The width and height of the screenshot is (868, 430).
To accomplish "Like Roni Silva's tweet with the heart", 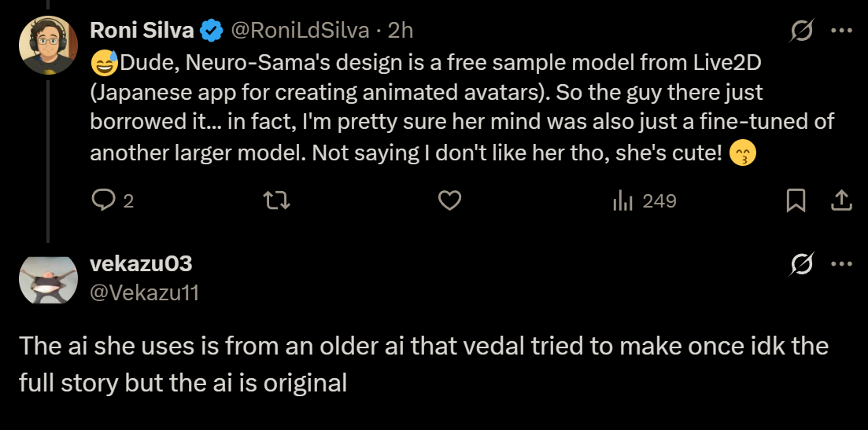I will (x=449, y=201).
